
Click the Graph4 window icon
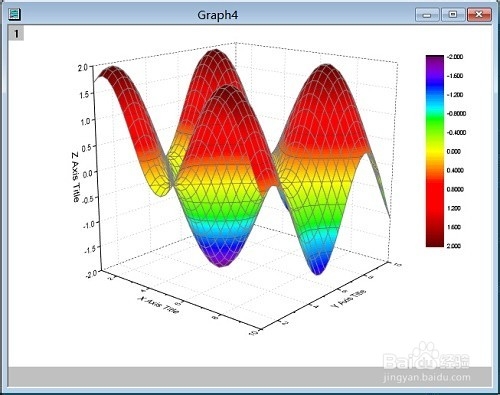tap(14, 15)
